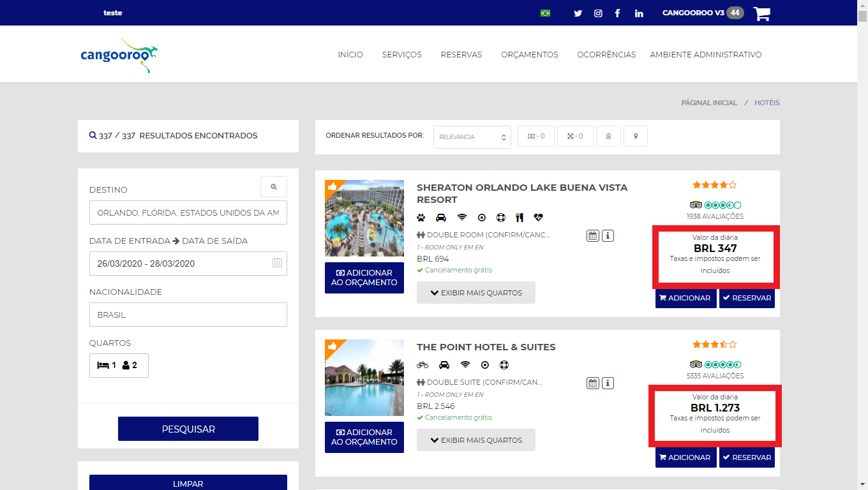Add The Point Hotel to budget
The image size is (868, 490).
(x=364, y=437)
